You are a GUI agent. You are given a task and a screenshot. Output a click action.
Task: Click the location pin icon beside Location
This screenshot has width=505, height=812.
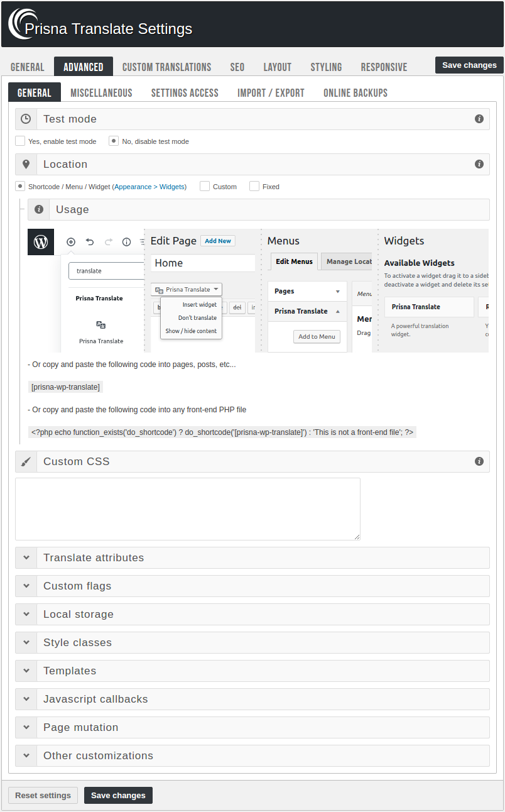coord(26,164)
